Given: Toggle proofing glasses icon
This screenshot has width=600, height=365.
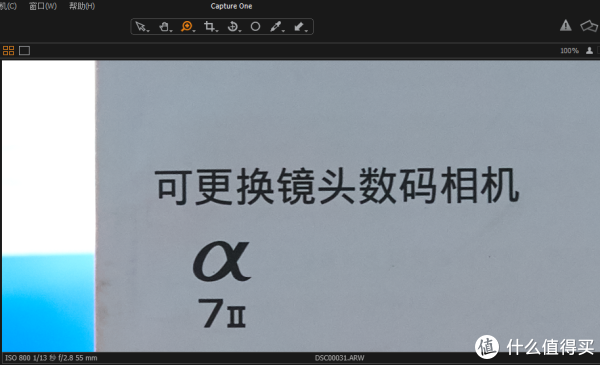Looking at the screenshot, I should [x=589, y=26].
